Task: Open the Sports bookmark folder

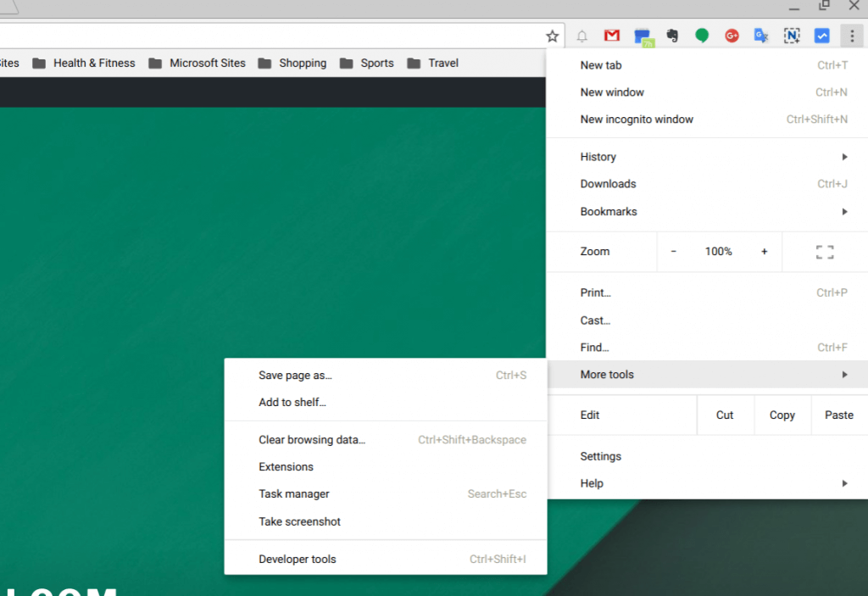Action: pyautogui.click(x=366, y=63)
